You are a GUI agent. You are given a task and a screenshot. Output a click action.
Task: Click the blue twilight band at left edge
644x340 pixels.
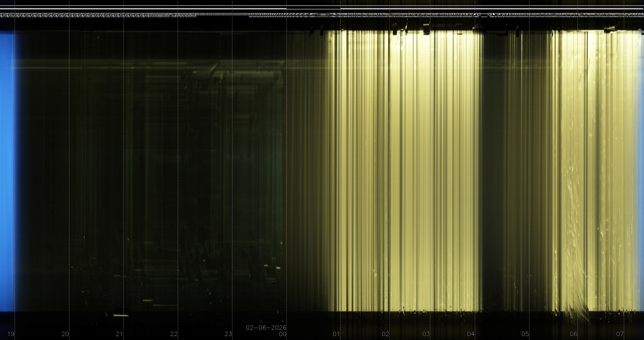[x=7, y=170]
